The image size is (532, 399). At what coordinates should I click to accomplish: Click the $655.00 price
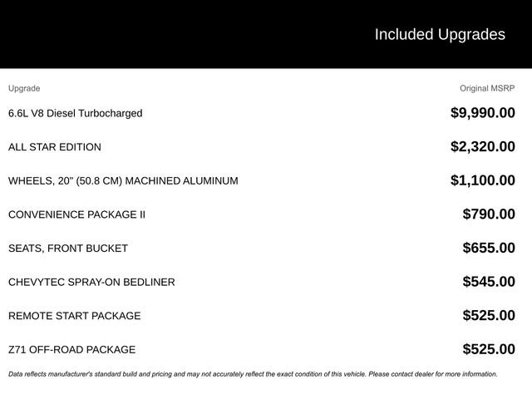click(x=489, y=248)
